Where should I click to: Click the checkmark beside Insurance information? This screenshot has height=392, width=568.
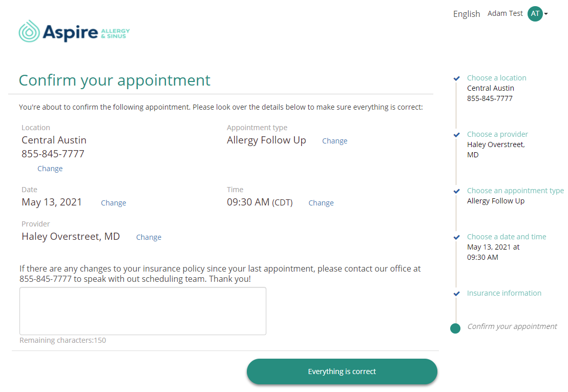coord(456,294)
